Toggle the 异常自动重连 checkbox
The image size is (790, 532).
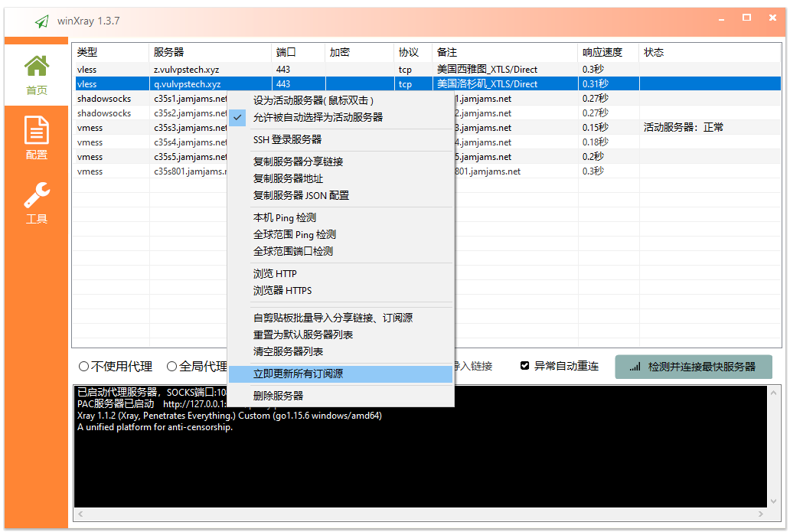(524, 366)
